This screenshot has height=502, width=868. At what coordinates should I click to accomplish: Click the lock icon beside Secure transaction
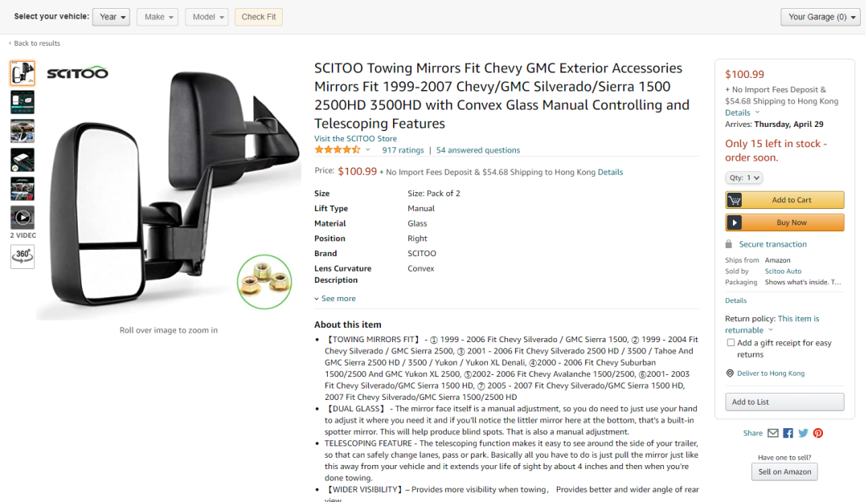click(728, 244)
